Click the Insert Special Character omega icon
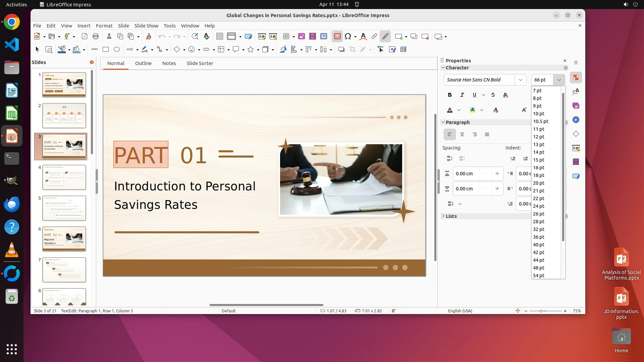The width and height of the screenshot is (644, 362). click(348, 37)
